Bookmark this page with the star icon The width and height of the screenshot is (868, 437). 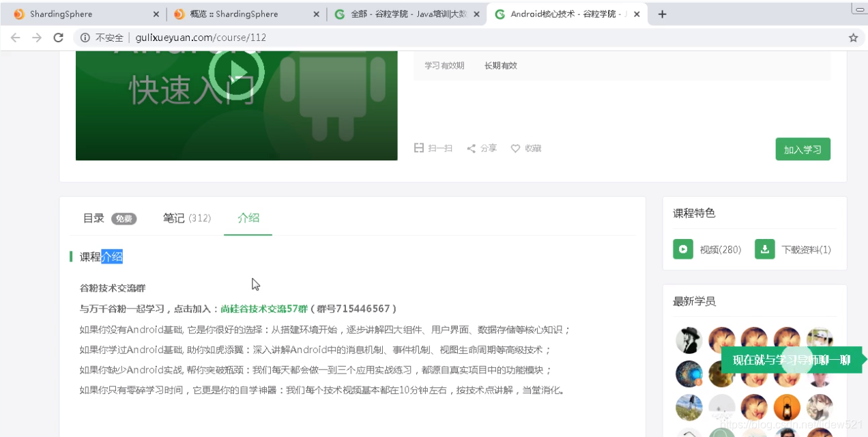click(853, 38)
